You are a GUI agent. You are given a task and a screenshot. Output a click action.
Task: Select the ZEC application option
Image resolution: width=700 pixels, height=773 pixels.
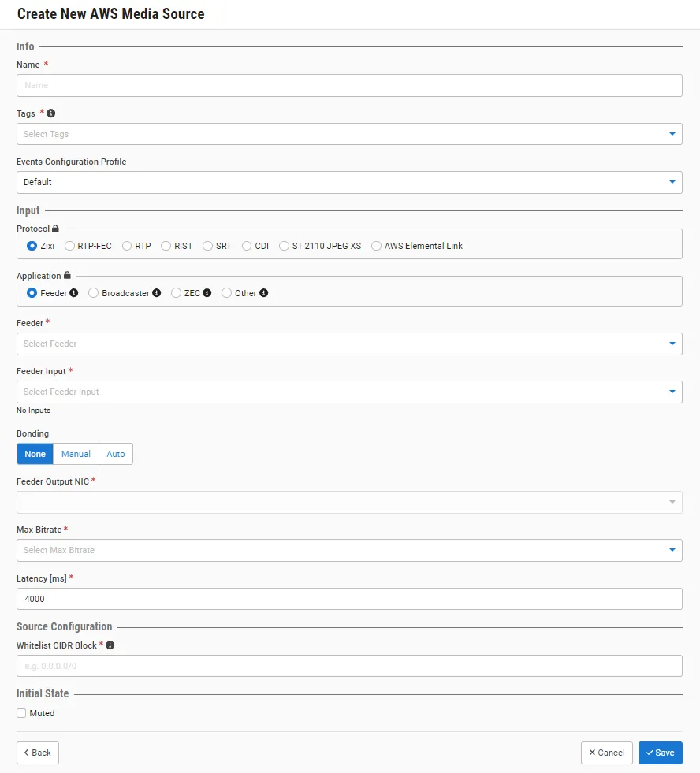pos(176,293)
